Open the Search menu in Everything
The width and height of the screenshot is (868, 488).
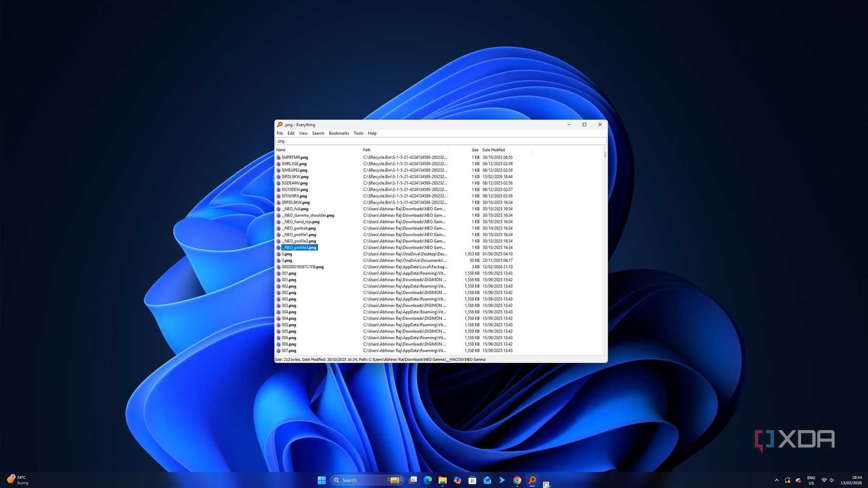tap(318, 133)
